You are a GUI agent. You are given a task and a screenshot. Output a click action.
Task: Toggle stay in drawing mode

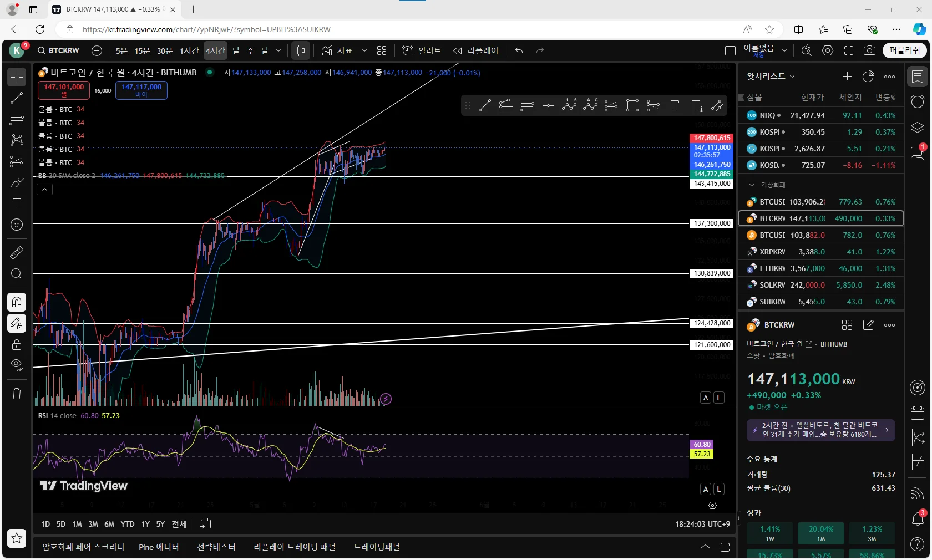(17, 323)
